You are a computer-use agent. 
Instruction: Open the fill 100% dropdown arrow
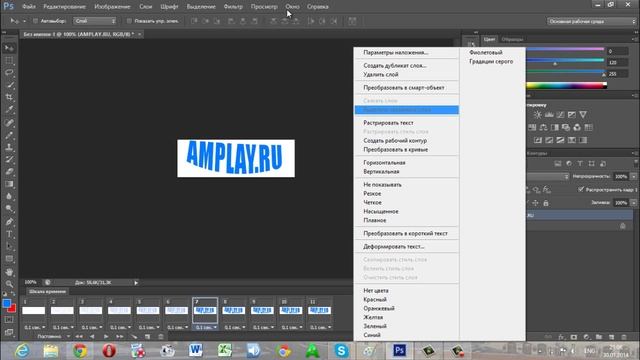633,202
